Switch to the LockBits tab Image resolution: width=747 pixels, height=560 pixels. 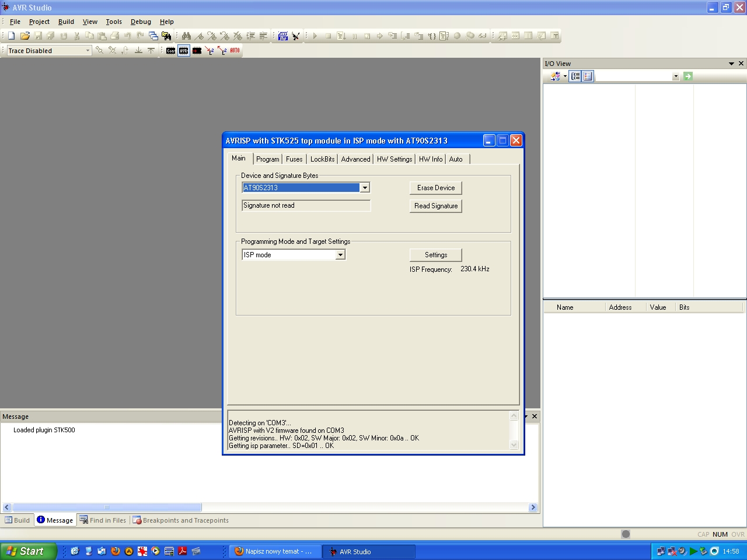coord(322,159)
